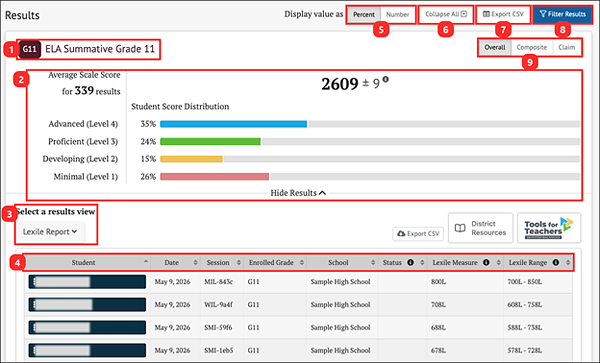Select student name cell for session SMI-59f6

[87, 327]
